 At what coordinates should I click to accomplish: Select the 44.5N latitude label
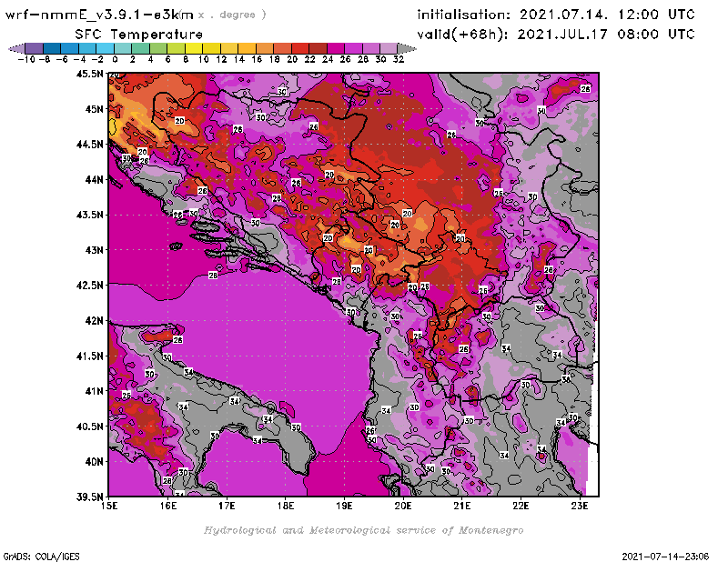click(89, 145)
